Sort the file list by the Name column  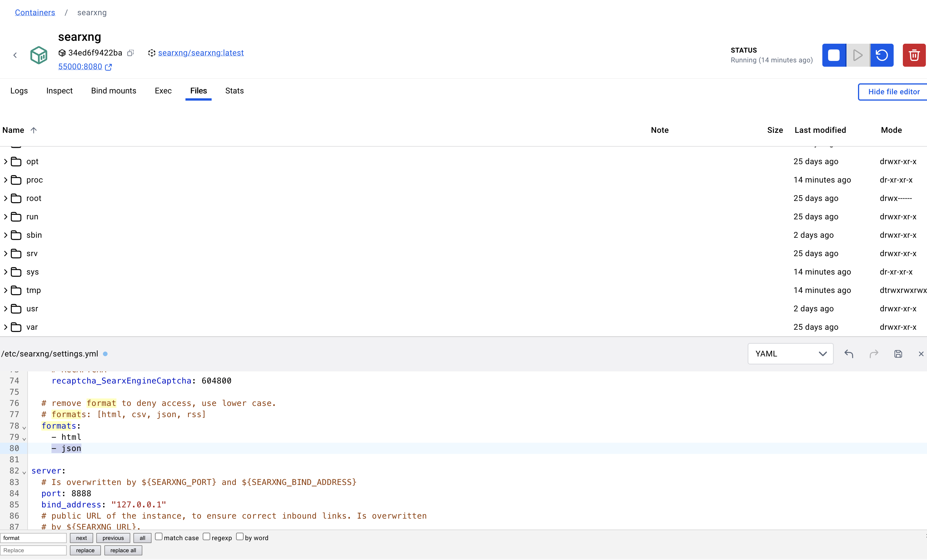tap(14, 130)
